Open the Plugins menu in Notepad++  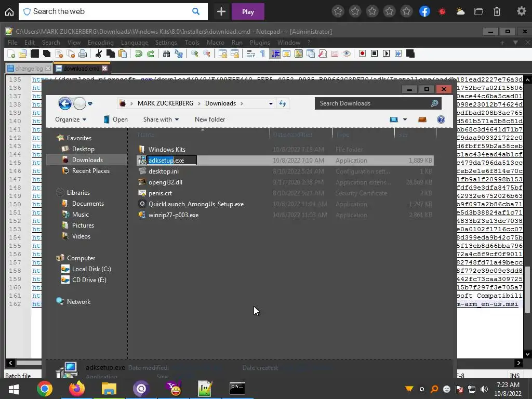coord(260,43)
